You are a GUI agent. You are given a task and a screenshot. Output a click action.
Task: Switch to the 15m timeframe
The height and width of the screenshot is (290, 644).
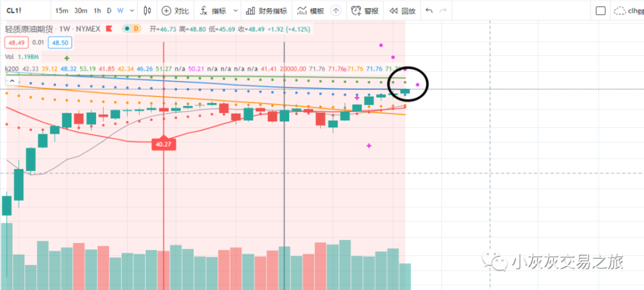pyautogui.click(x=62, y=11)
